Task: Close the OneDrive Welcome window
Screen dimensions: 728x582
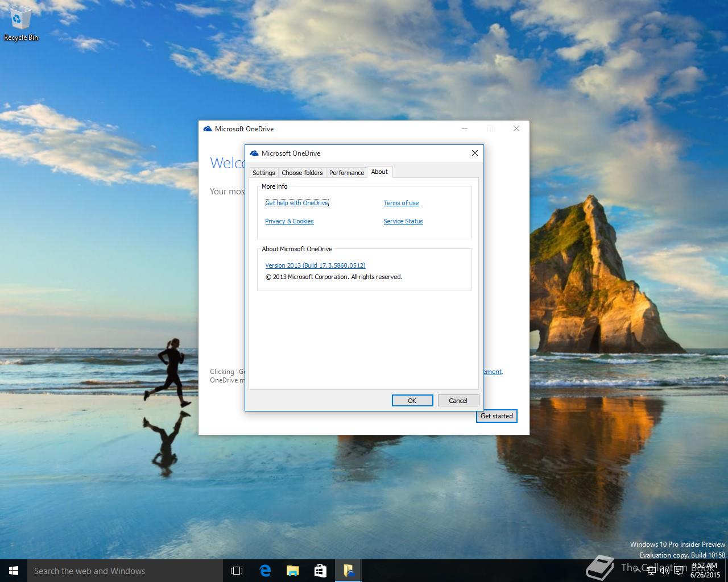Action: coord(516,128)
